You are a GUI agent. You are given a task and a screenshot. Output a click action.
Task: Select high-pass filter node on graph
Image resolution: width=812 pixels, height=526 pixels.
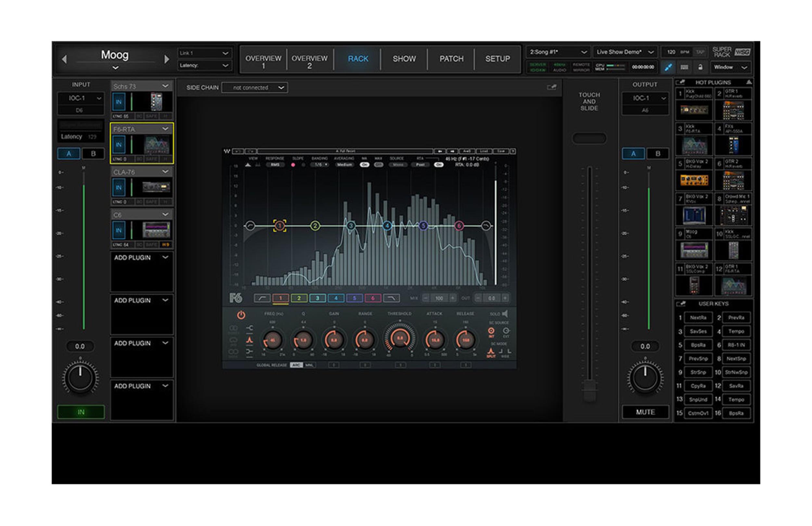[250, 225]
